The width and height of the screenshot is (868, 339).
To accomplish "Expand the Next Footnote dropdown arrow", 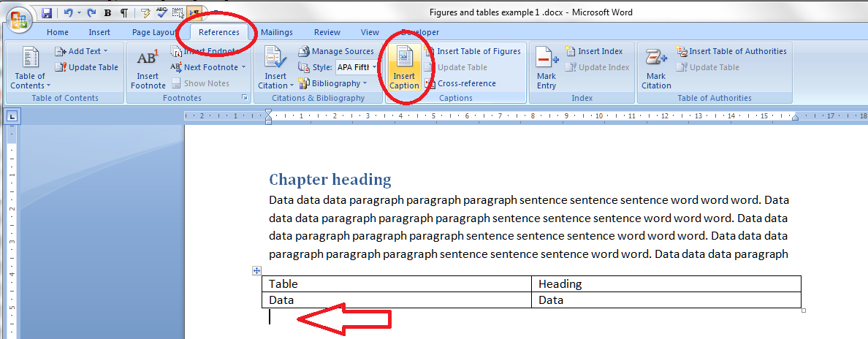I will (x=244, y=67).
